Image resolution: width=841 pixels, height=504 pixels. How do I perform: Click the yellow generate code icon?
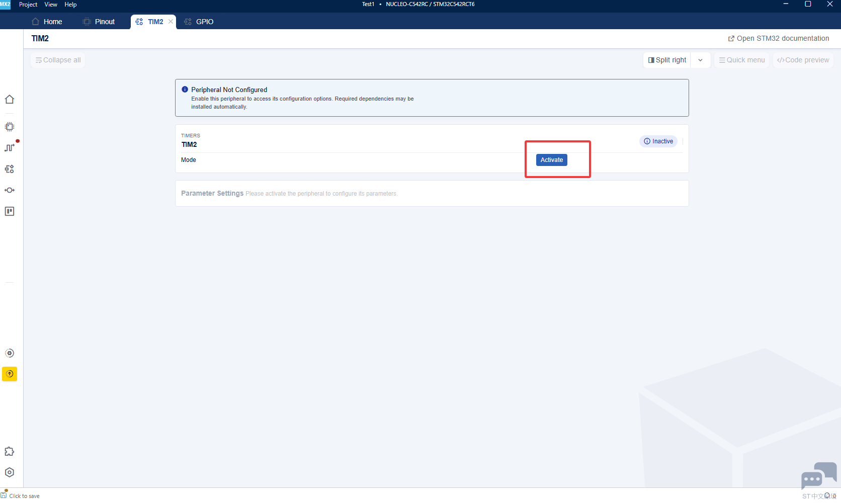[10, 374]
